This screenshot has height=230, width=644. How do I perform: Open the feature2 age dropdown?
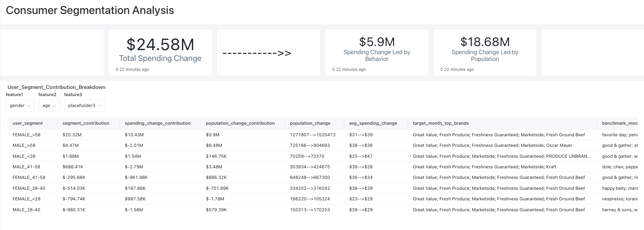(x=49, y=106)
